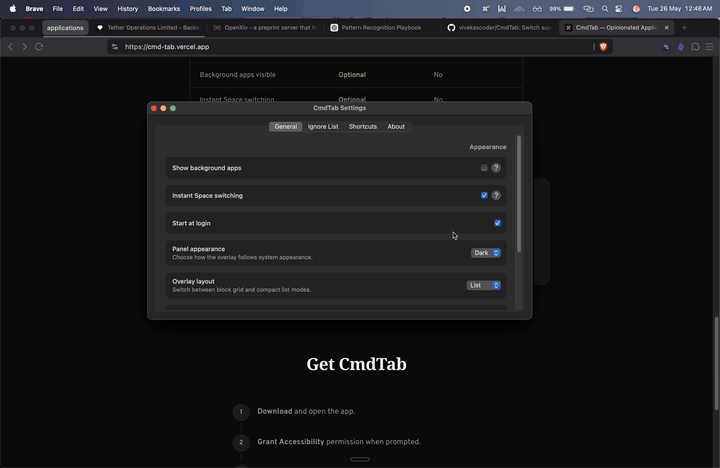
Task: Click the battery status icon
Action: click(x=569, y=8)
